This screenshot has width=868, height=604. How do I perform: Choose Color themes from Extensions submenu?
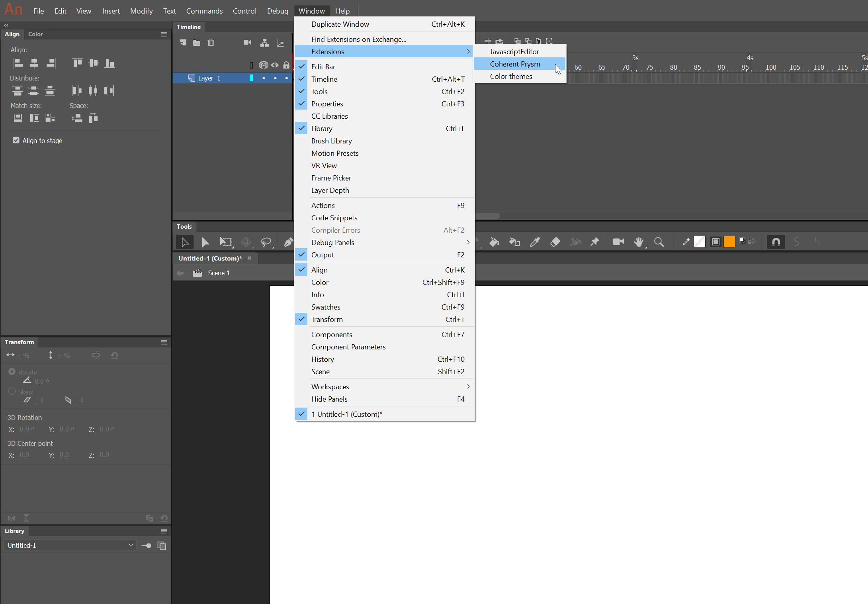[519, 76]
